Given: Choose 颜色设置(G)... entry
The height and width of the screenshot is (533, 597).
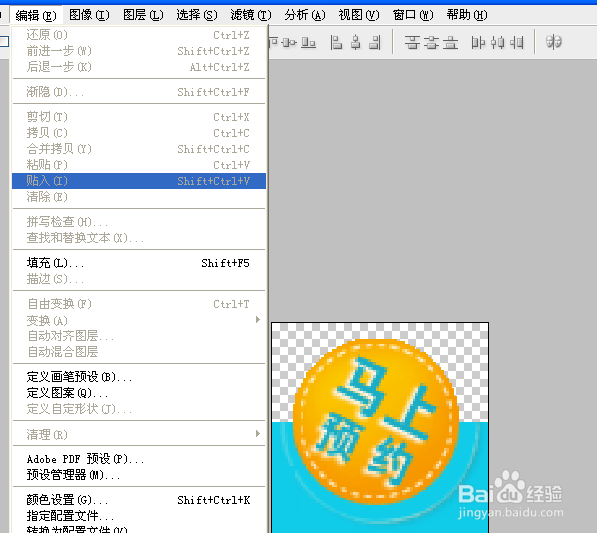Looking at the screenshot, I should pyautogui.click(x=139, y=500).
